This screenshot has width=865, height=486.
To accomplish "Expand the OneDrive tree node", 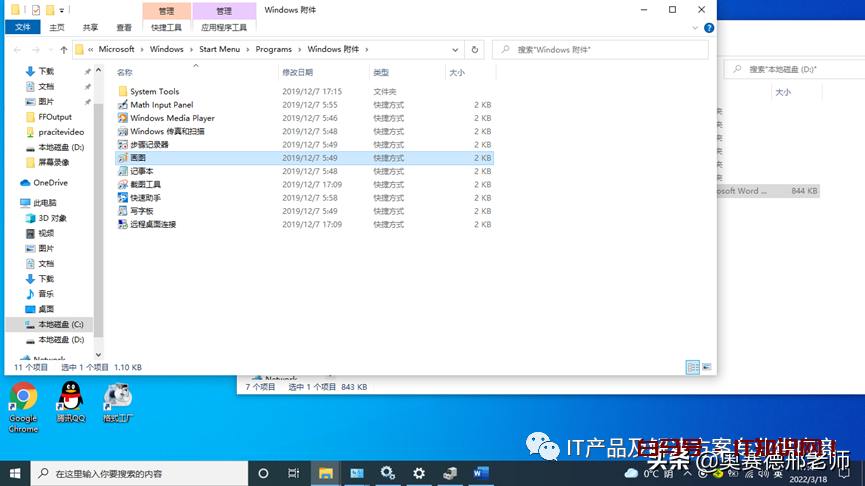I will 11,183.
